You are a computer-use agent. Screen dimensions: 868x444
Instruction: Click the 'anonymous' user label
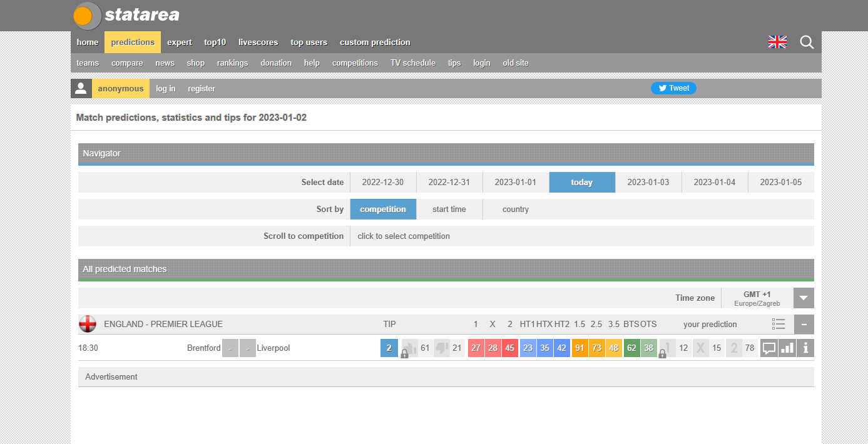point(121,88)
